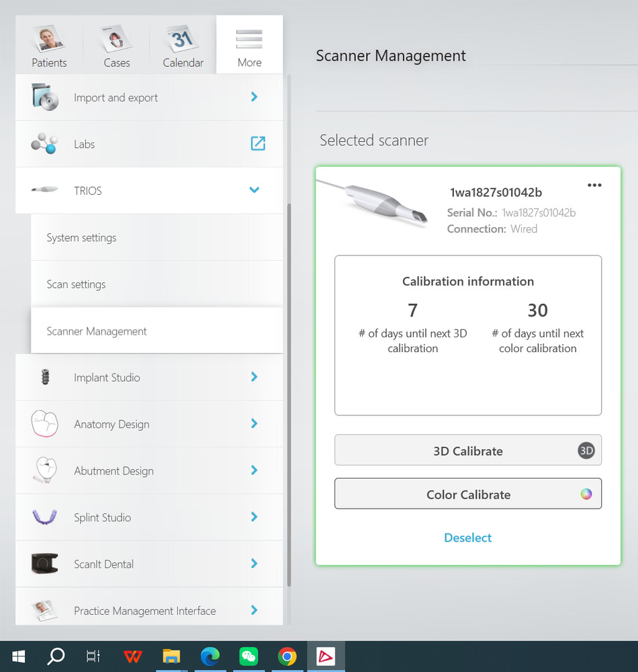Click the Connection: Wired text
The width and height of the screenshot is (638, 672).
click(492, 229)
